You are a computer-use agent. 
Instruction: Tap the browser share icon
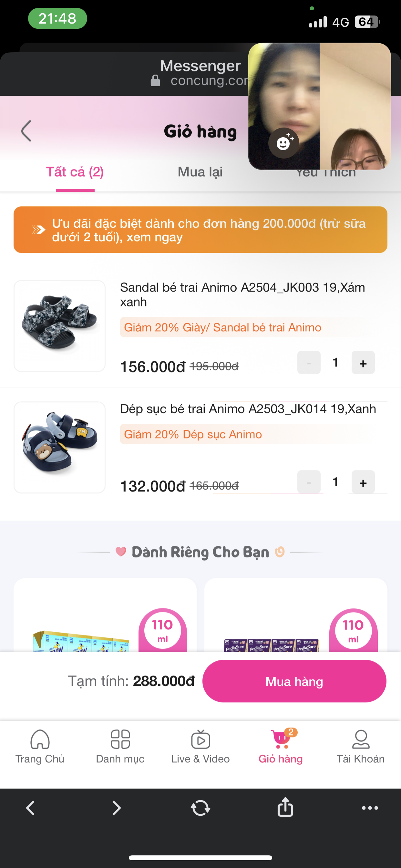coord(285,807)
